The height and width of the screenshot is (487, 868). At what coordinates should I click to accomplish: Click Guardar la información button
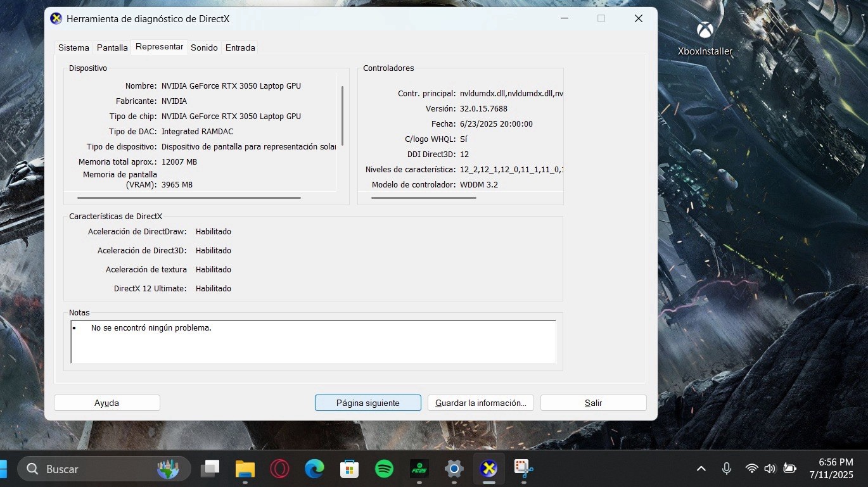[x=481, y=403]
